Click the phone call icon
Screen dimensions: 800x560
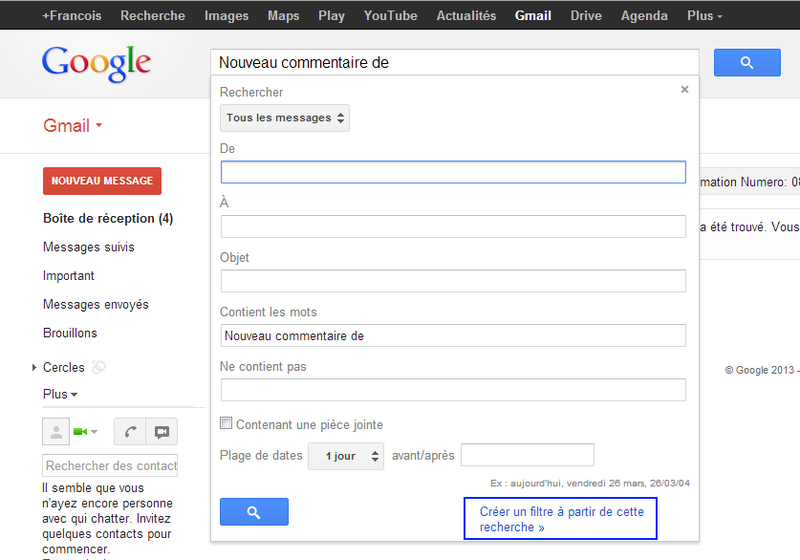(x=130, y=432)
